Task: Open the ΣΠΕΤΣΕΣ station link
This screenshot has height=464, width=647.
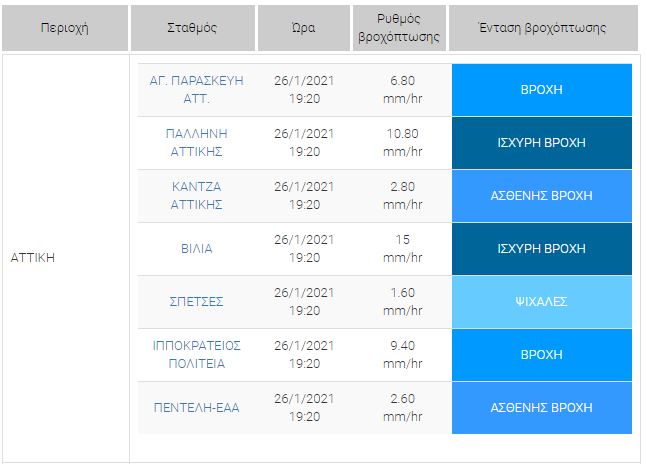Action: pyautogui.click(x=196, y=301)
